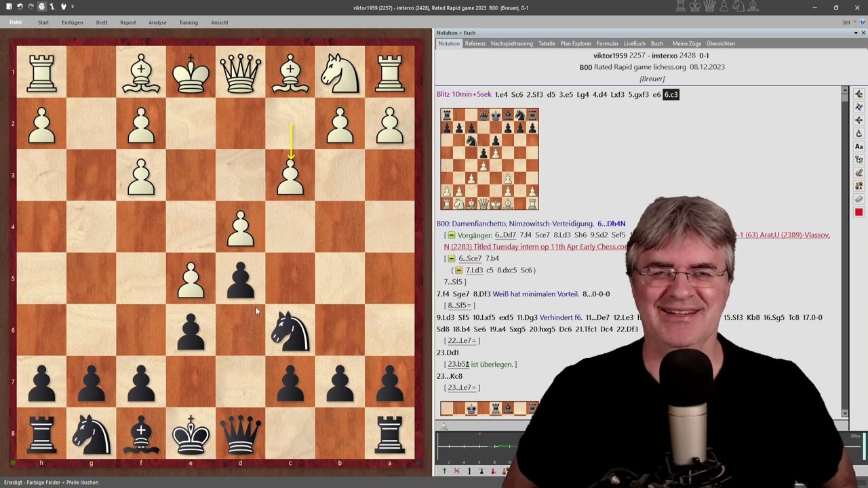The image size is (868, 488).
Task: Select the Notation tab
Action: point(449,43)
